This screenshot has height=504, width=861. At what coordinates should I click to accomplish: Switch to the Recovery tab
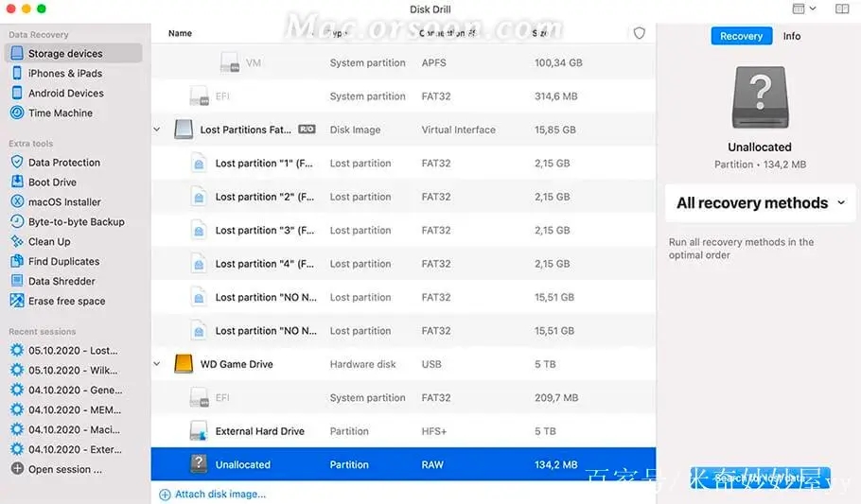[x=741, y=36]
